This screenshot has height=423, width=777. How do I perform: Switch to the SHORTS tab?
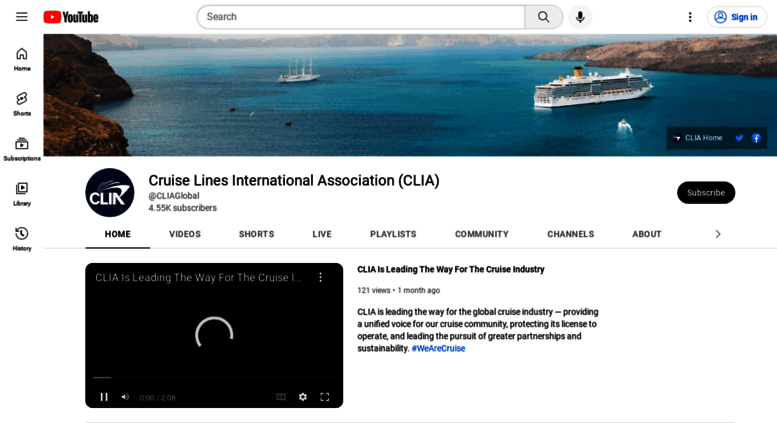256,234
